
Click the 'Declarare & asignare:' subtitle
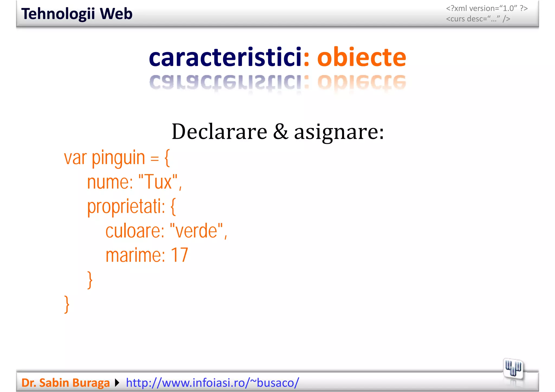278,132
